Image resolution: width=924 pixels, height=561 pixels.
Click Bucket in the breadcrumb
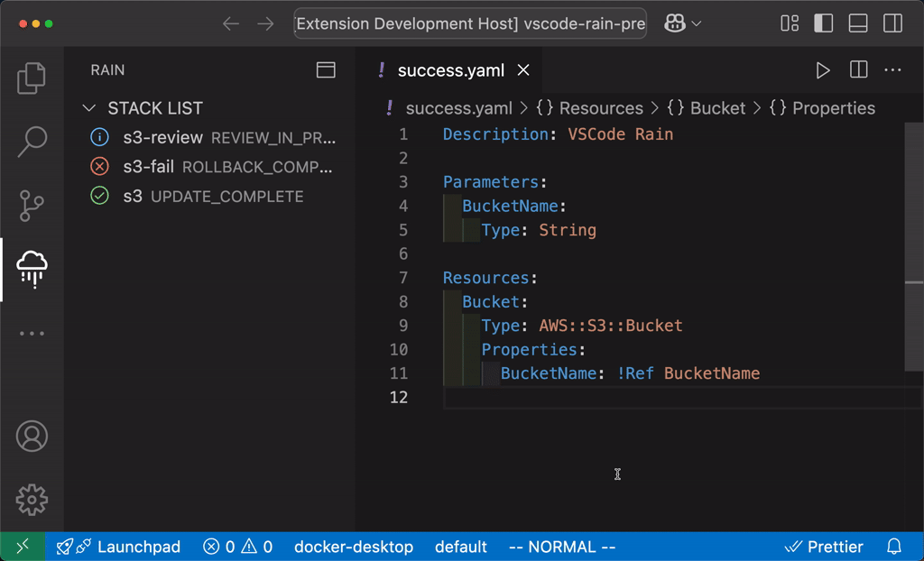[x=717, y=108]
